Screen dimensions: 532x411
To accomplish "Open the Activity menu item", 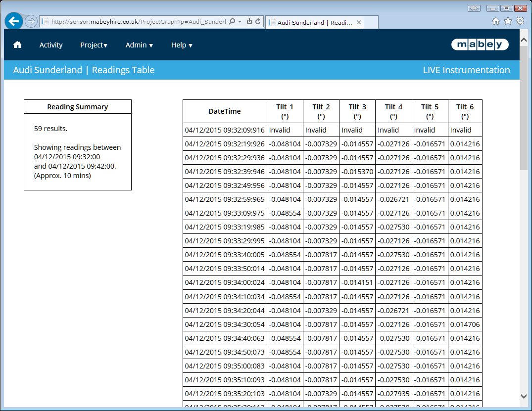I will point(51,45).
